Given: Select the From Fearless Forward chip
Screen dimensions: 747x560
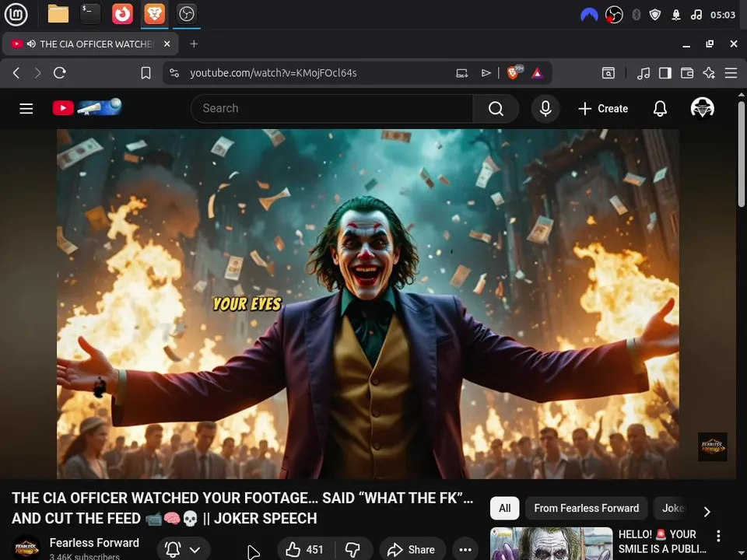Looking at the screenshot, I should tap(587, 508).
